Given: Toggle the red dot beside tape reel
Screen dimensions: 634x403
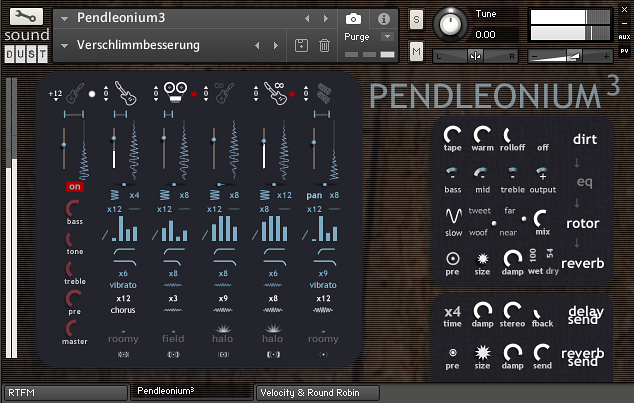Looking at the screenshot, I should click(x=194, y=94).
